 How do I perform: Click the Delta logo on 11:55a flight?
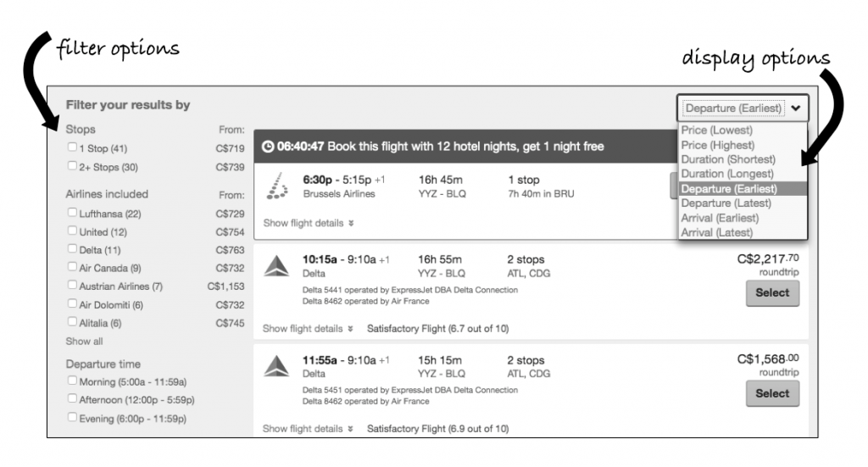pos(277,366)
